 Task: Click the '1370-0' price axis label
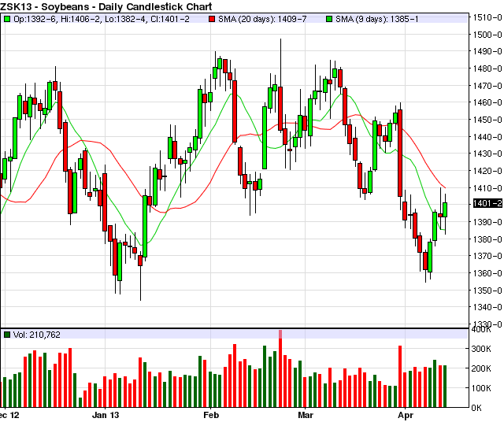pos(487,256)
